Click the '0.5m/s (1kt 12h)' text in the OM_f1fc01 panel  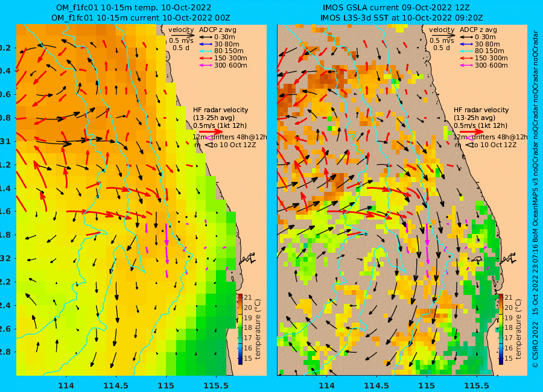220,125
